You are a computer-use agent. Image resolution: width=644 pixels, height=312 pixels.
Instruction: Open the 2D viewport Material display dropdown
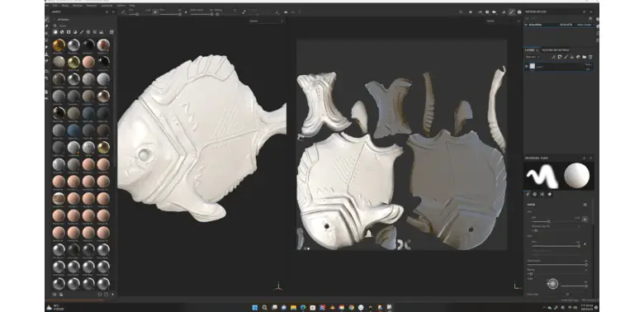[x=502, y=21]
